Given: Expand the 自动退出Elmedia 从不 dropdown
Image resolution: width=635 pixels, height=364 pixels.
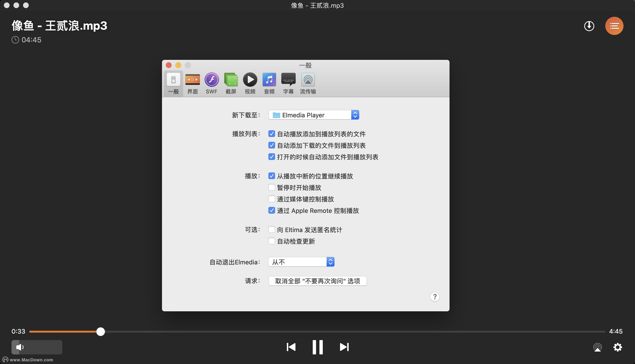Looking at the screenshot, I should coord(301,262).
